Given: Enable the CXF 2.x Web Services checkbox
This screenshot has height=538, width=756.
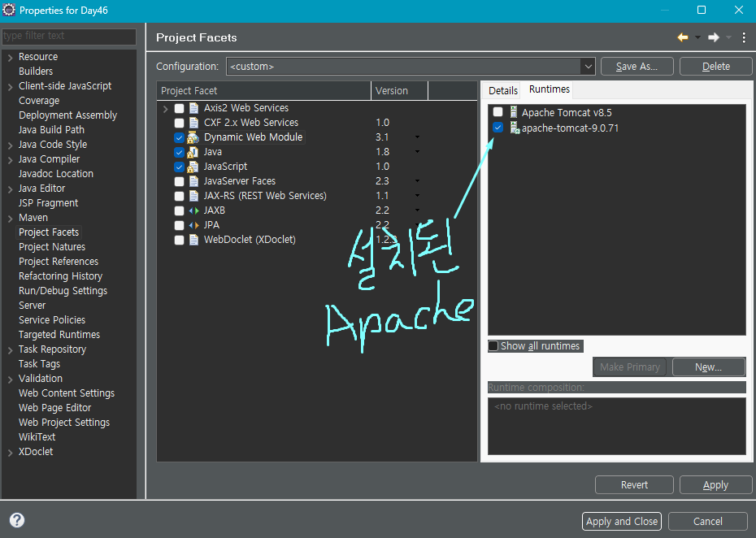Looking at the screenshot, I should [180, 123].
